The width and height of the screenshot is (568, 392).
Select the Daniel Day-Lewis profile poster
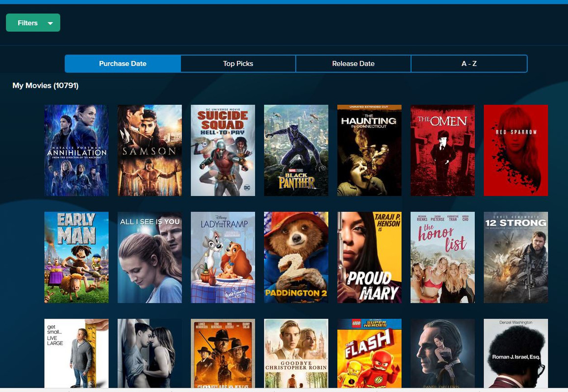tap(442, 353)
